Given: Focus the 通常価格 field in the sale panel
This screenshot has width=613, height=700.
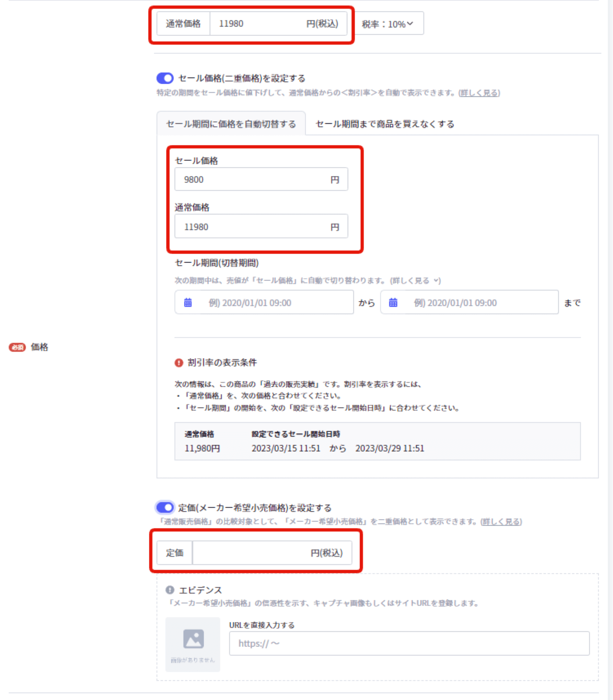Looking at the screenshot, I should (x=261, y=226).
